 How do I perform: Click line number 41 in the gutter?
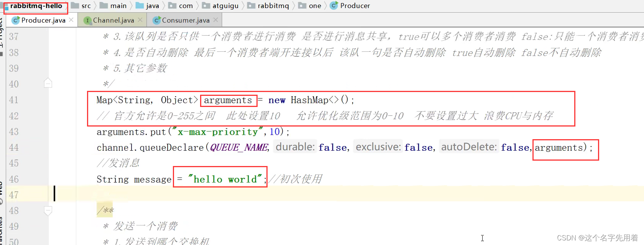click(14, 100)
